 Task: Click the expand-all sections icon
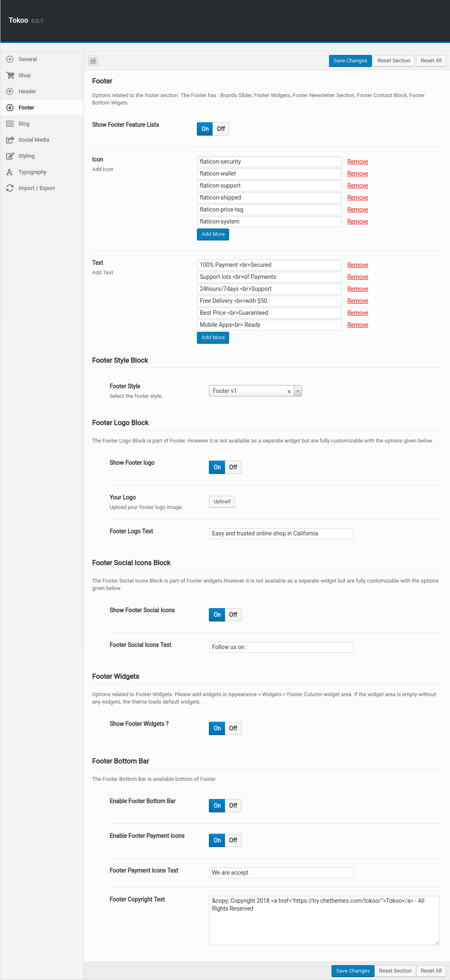click(x=93, y=61)
